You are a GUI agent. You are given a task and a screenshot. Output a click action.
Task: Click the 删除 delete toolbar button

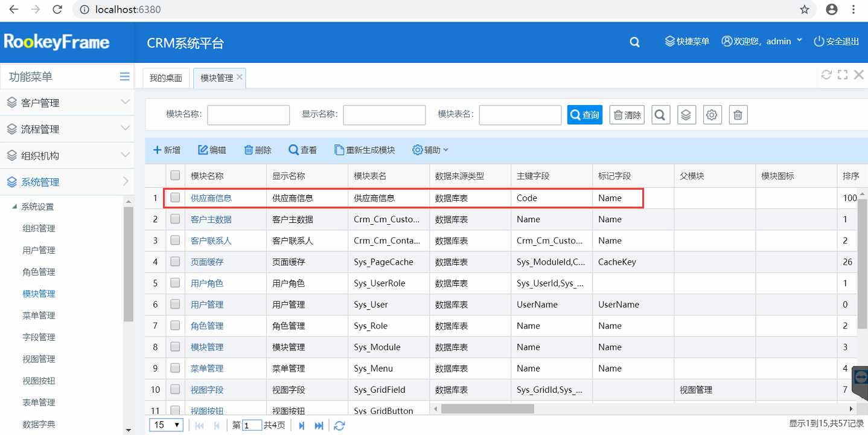tap(258, 150)
